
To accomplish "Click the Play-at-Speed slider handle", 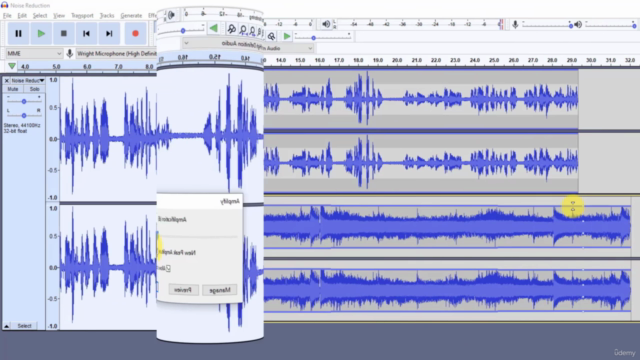I will click(x=313, y=38).
